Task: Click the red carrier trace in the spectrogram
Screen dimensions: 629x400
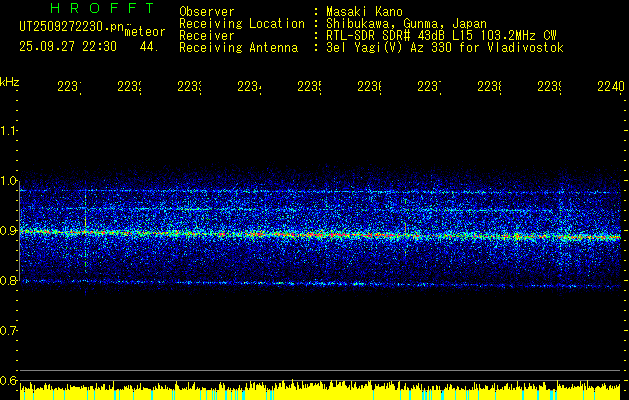Action: coord(320,234)
